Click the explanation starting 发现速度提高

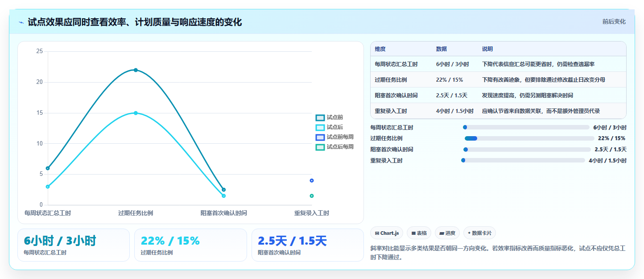[528, 96]
